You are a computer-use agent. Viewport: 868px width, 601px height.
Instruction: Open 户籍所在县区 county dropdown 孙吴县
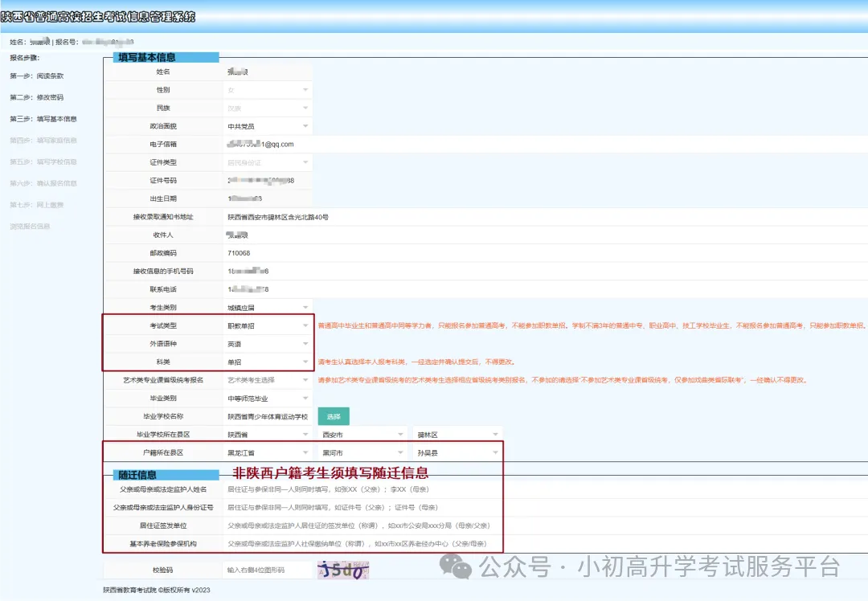(458, 452)
